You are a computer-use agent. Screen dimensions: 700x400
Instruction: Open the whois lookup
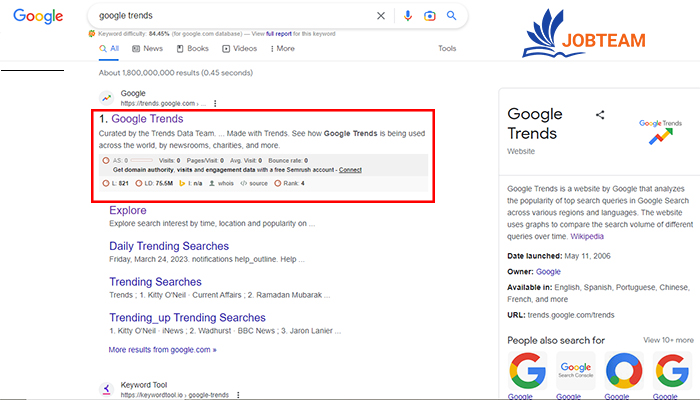click(221, 183)
